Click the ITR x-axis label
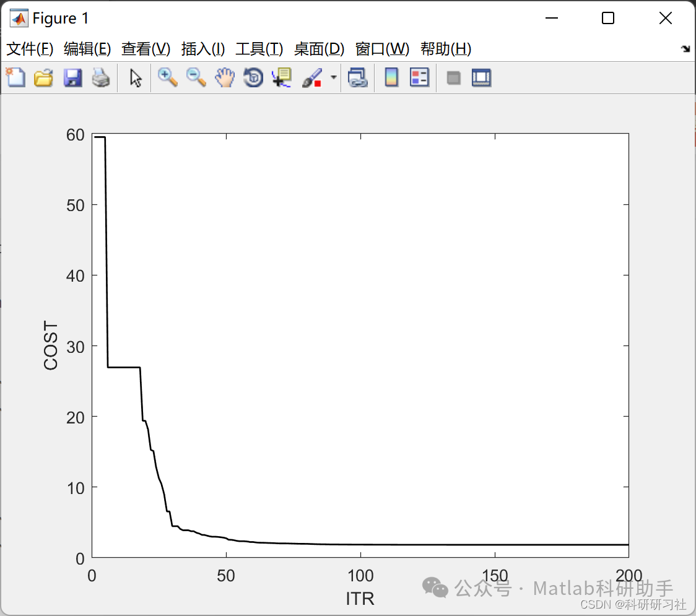The width and height of the screenshot is (696, 616). point(360,599)
